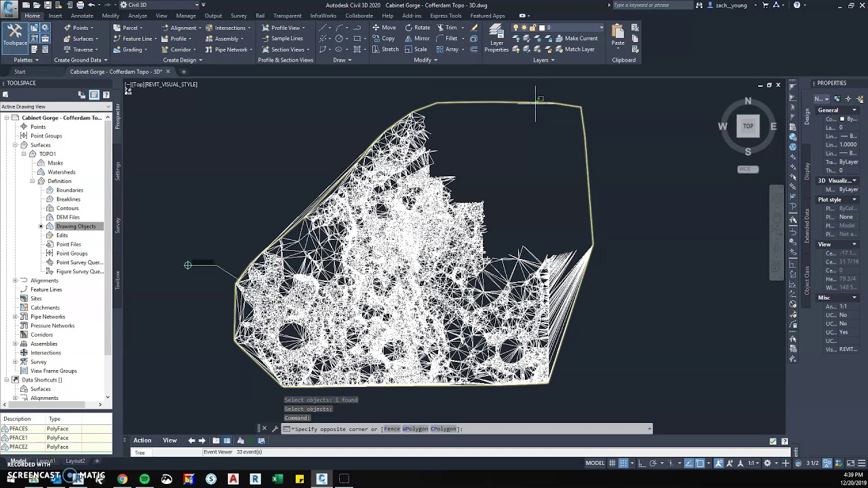868x488 pixels.
Task: Click the MODEL space button in status bar
Action: pos(595,463)
